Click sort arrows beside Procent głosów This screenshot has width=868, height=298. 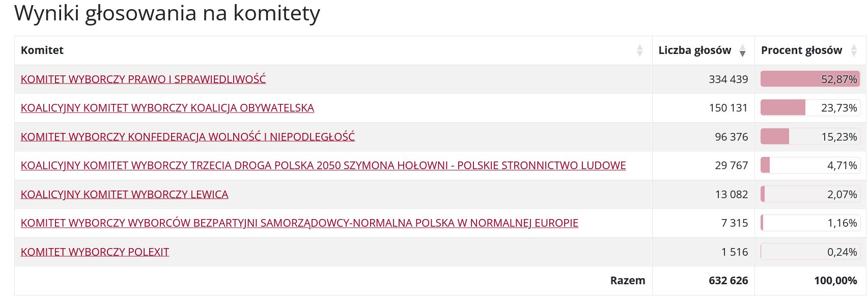click(854, 50)
